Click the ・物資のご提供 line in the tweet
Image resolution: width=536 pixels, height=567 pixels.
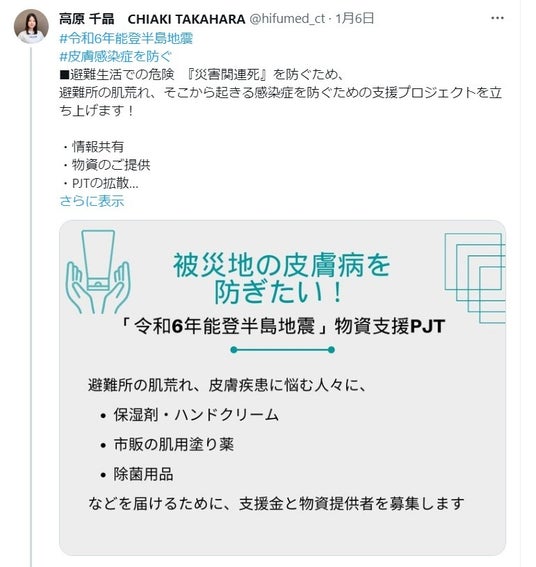pos(105,165)
